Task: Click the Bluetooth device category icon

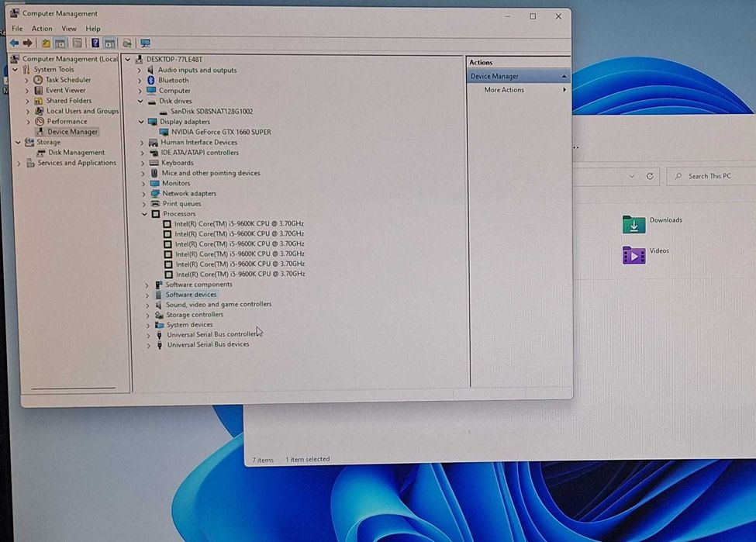Action: (151, 80)
